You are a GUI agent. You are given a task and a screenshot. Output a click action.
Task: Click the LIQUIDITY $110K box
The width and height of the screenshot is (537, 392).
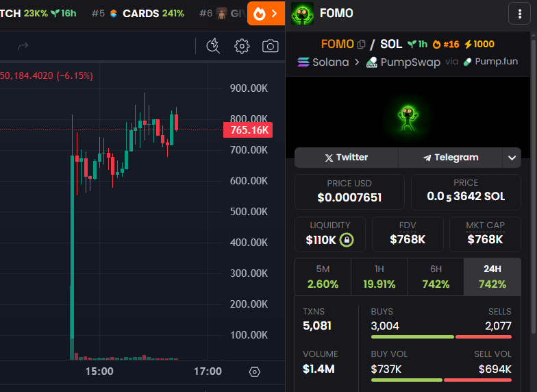[330, 234]
